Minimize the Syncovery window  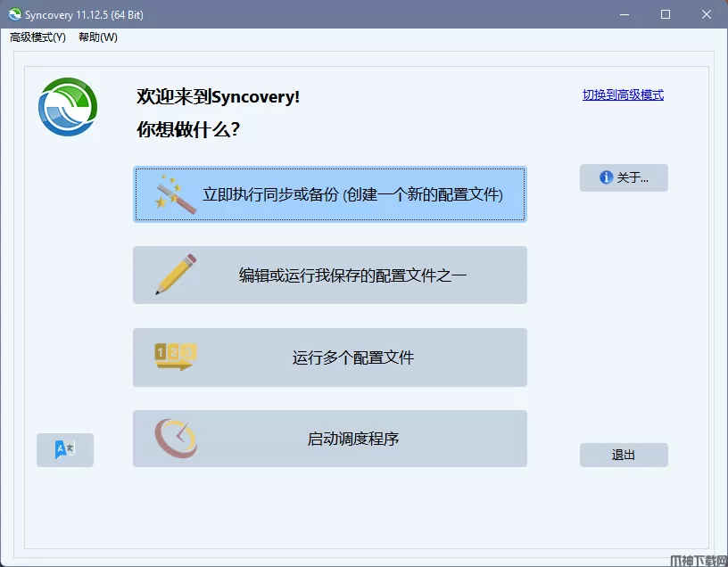625,14
